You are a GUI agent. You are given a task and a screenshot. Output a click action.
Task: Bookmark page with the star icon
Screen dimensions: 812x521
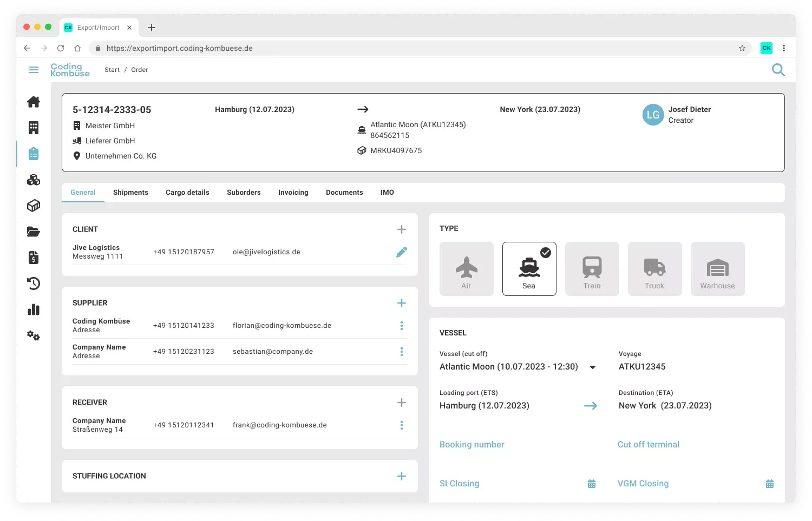coord(742,48)
